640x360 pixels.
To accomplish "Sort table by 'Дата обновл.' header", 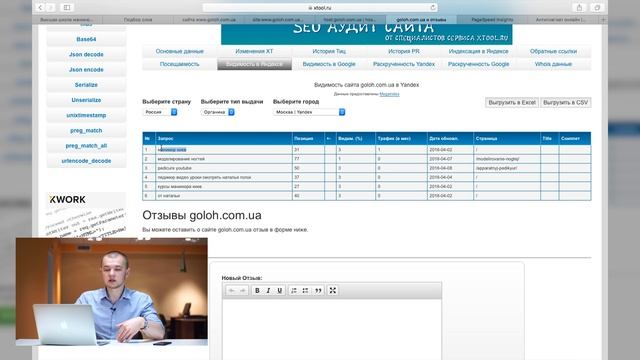I will point(450,138).
